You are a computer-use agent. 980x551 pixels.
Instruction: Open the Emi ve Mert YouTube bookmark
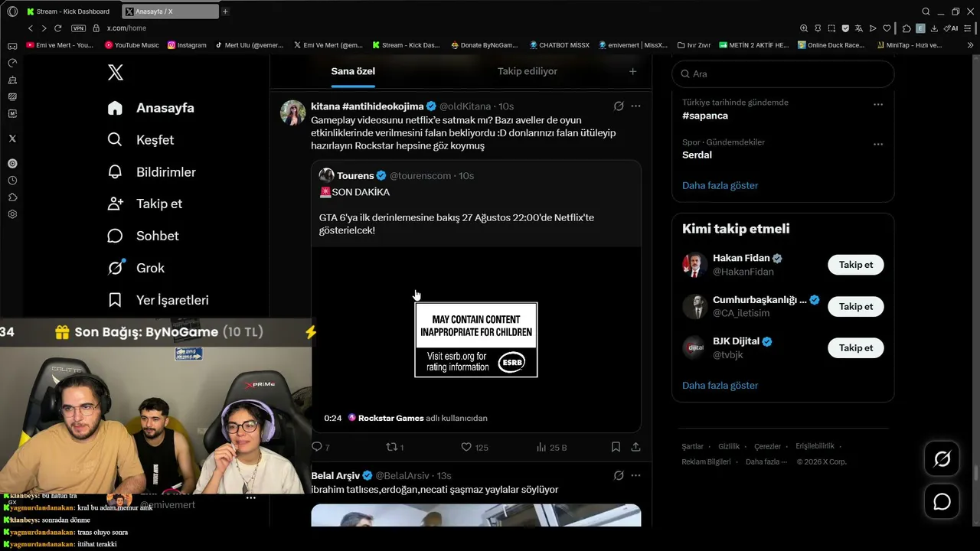coord(60,45)
